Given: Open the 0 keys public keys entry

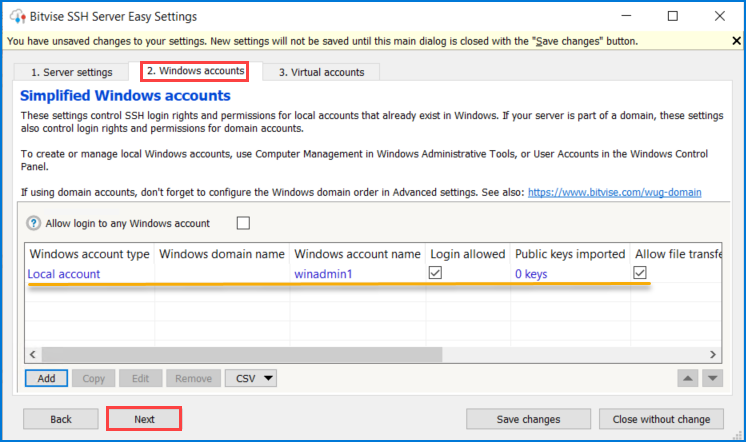Looking at the screenshot, I should coord(531,274).
